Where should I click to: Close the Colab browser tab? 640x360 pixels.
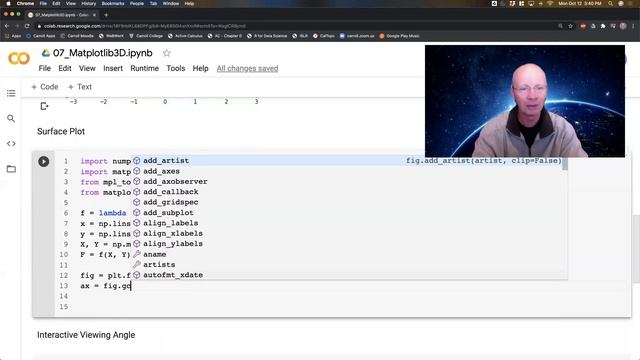pos(94,15)
